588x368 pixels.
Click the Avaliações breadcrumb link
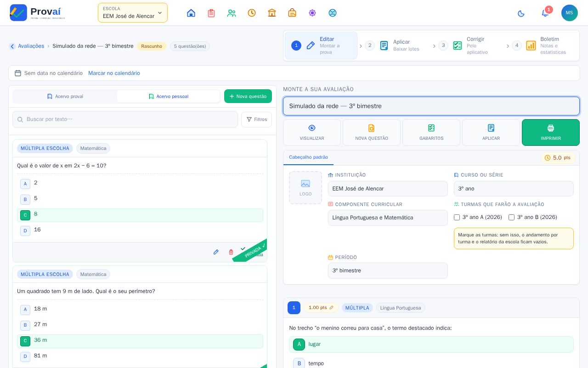[x=31, y=46]
